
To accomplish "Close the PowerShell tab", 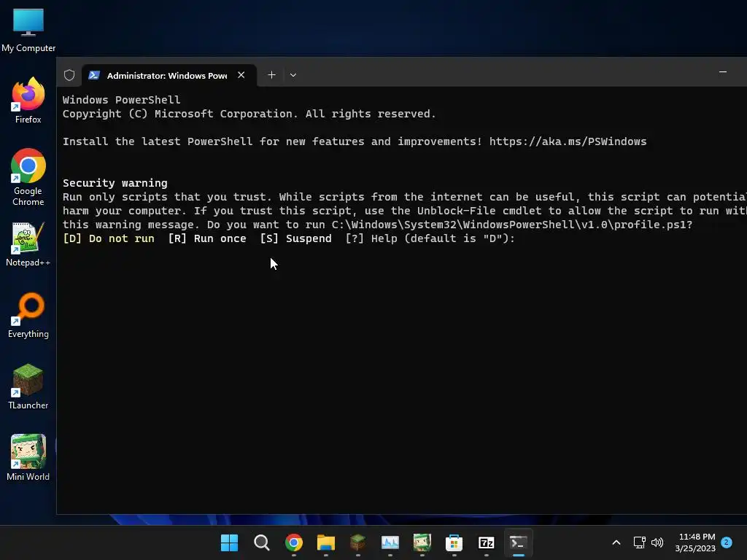I will point(241,75).
